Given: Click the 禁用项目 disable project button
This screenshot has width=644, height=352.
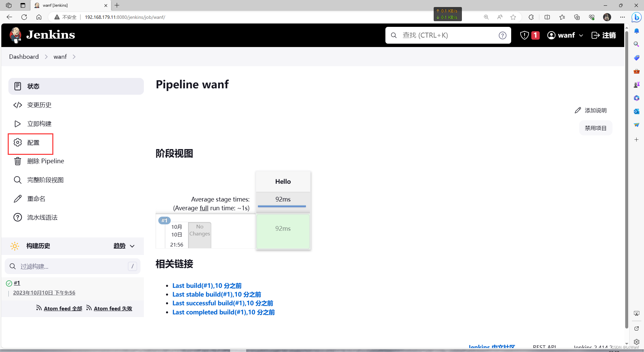Looking at the screenshot, I should (x=596, y=128).
